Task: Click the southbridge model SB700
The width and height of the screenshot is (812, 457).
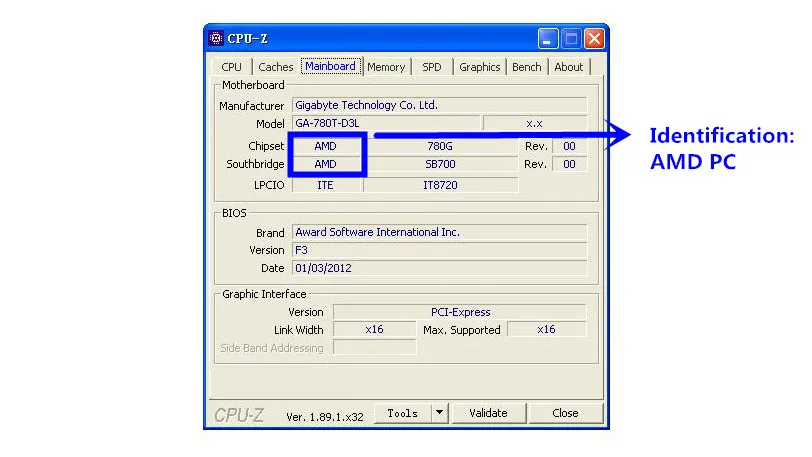Action: coord(440,164)
